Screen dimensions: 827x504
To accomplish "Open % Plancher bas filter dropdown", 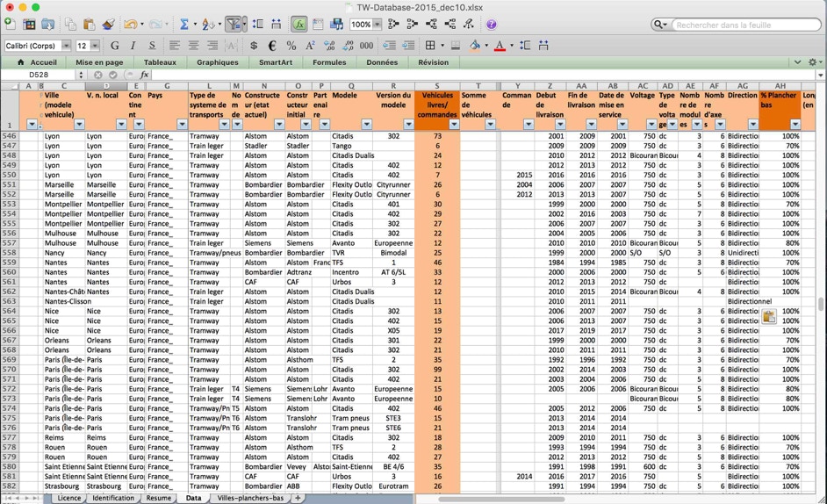I will [795, 125].
